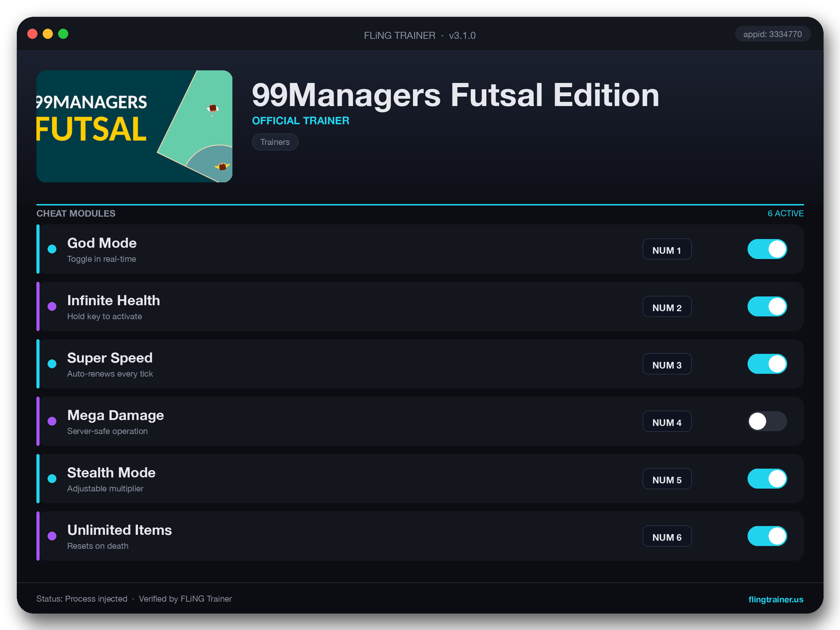
Task: Click 'Status: Process injected' text
Action: pyautogui.click(x=82, y=599)
